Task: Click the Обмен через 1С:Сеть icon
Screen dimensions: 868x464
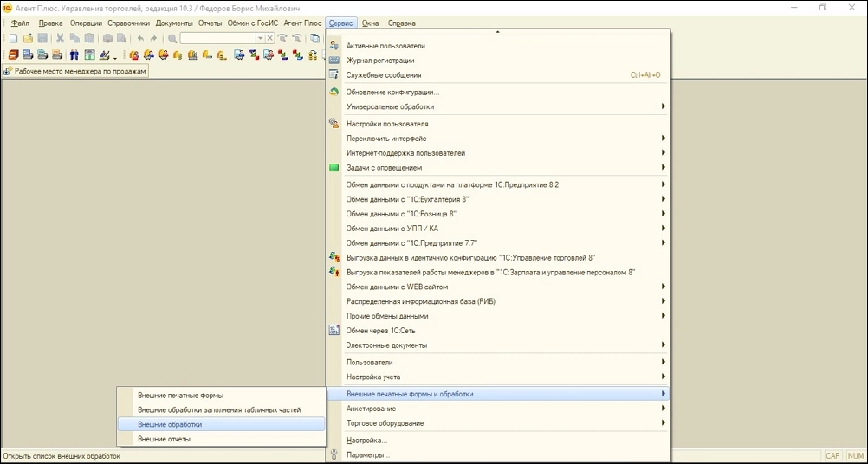Action: [334, 331]
